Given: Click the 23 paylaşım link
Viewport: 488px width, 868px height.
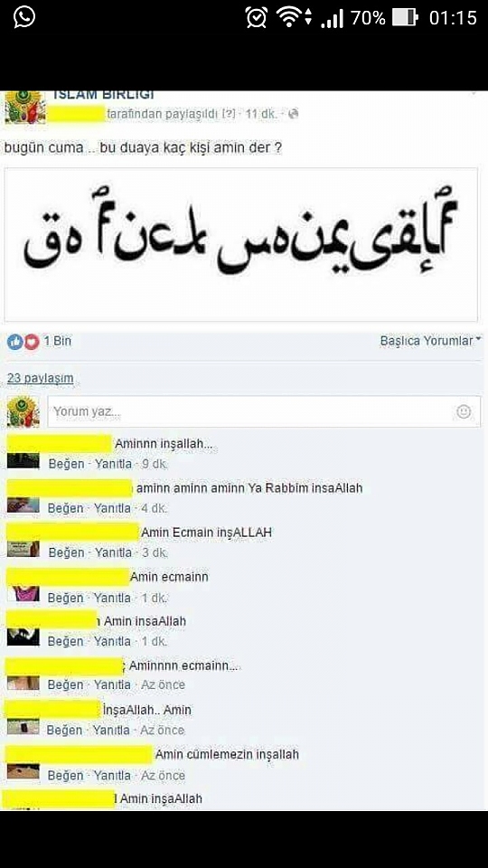Looking at the screenshot, I should 40,379.
